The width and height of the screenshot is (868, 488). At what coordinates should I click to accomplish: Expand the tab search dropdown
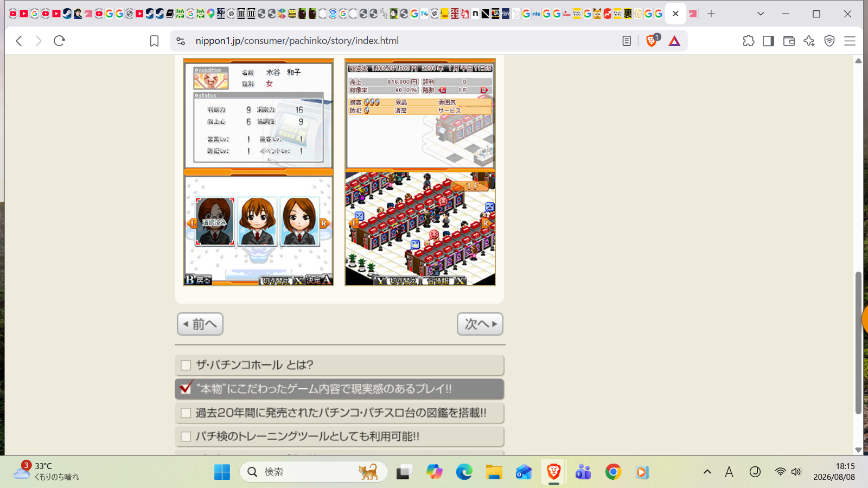[761, 14]
